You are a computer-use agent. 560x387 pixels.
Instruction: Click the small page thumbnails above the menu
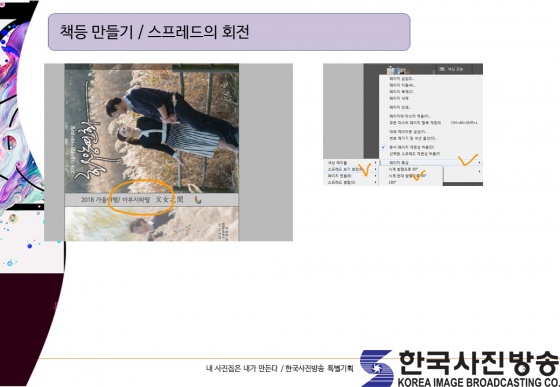[397, 71]
